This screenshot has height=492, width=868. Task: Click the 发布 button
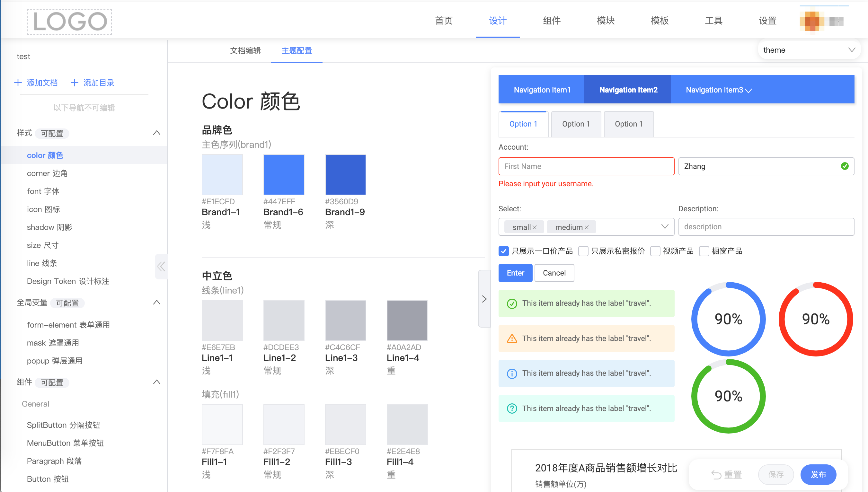click(x=818, y=474)
